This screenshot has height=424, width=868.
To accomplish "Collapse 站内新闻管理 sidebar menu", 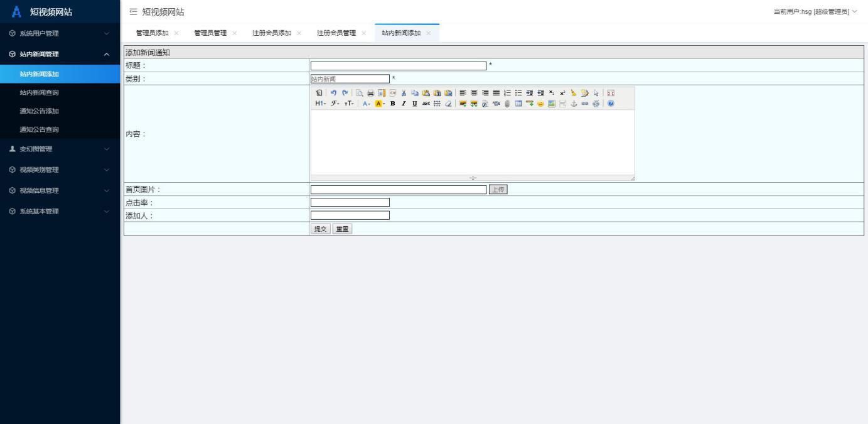I will [60, 54].
